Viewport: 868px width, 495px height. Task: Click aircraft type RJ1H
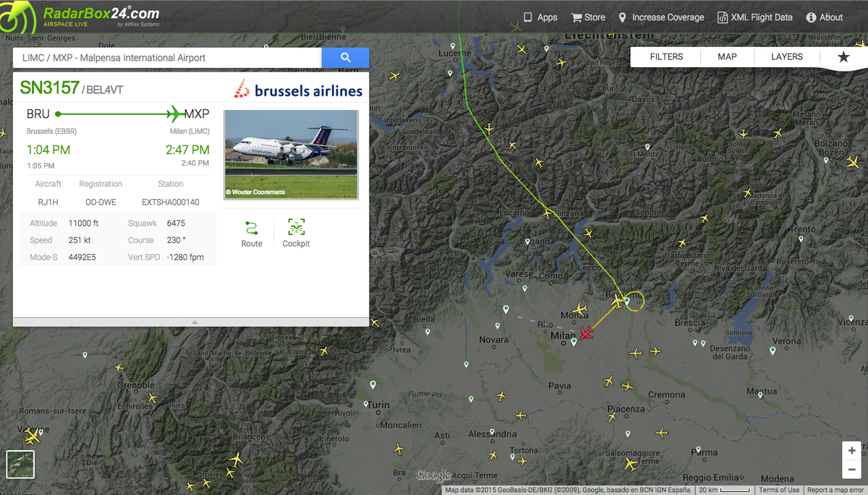[48, 202]
